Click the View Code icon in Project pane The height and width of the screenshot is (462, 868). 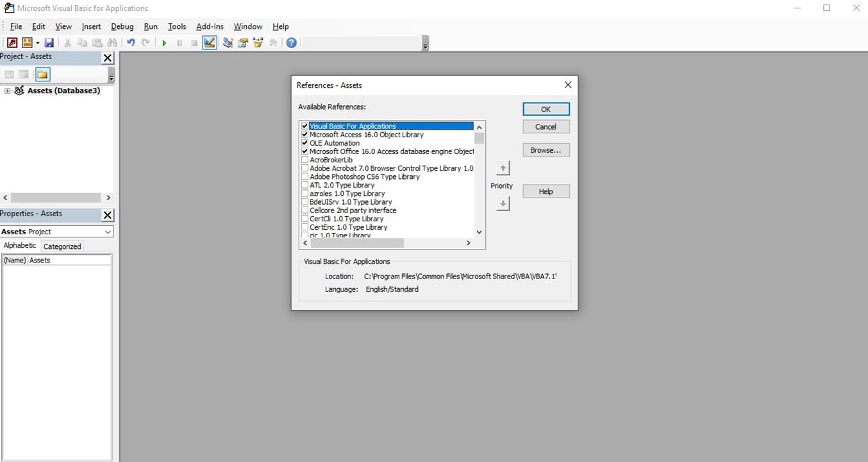coord(9,75)
